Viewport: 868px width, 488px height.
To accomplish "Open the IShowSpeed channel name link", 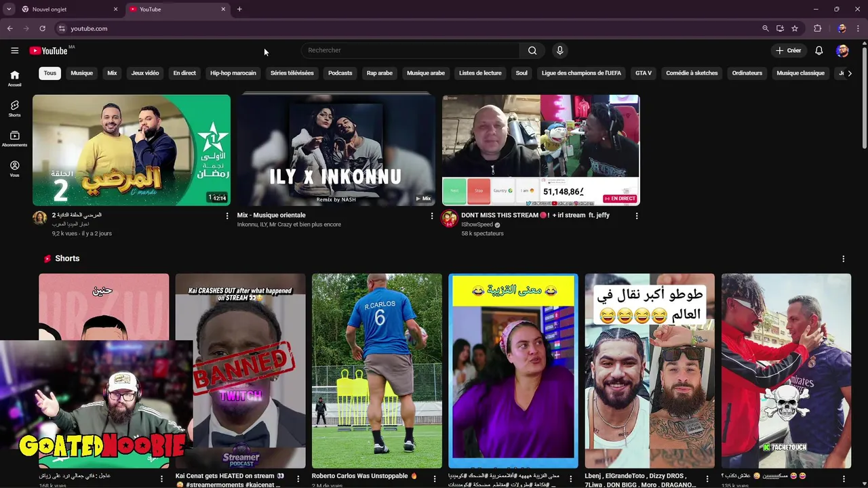I will (x=477, y=224).
